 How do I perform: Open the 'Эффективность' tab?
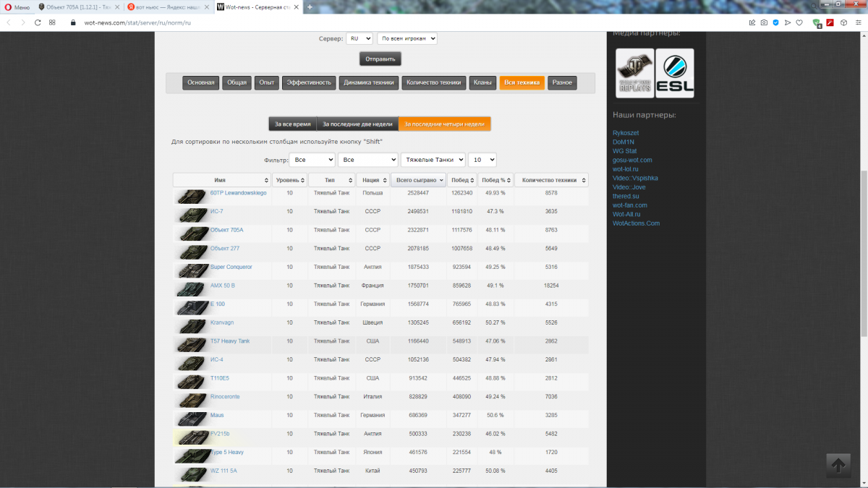309,82
